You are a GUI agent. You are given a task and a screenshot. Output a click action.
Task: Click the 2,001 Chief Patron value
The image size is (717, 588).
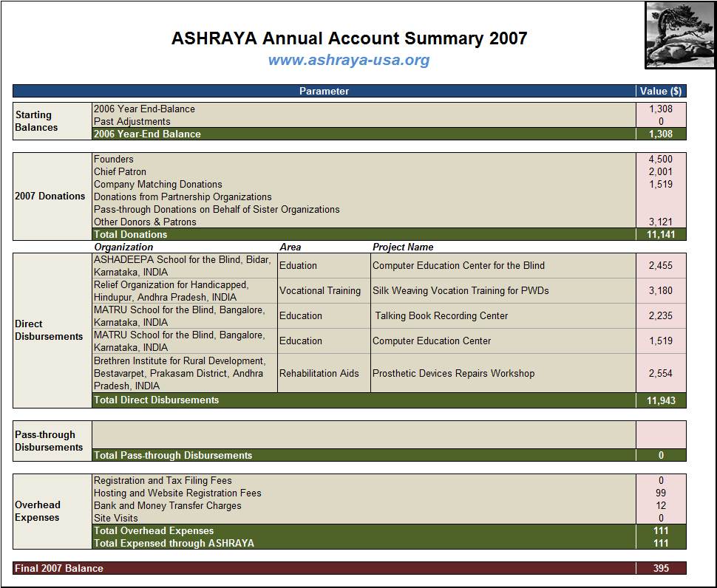(x=661, y=172)
